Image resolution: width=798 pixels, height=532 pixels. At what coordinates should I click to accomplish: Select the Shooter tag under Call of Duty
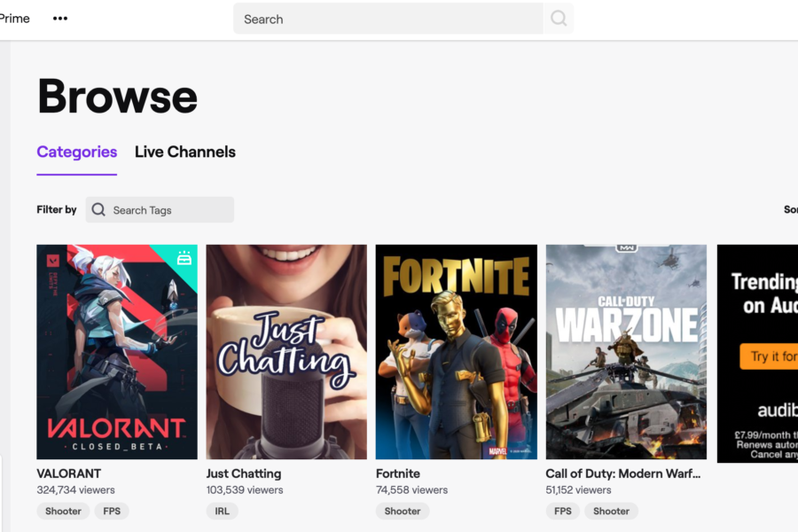click(x=611, y=511)
